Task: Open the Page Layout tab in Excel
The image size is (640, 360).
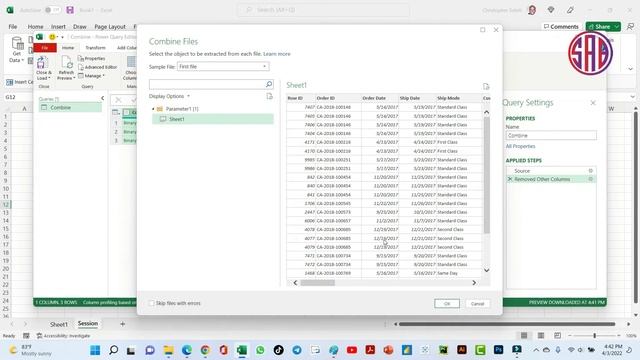Action: (110, 27)
